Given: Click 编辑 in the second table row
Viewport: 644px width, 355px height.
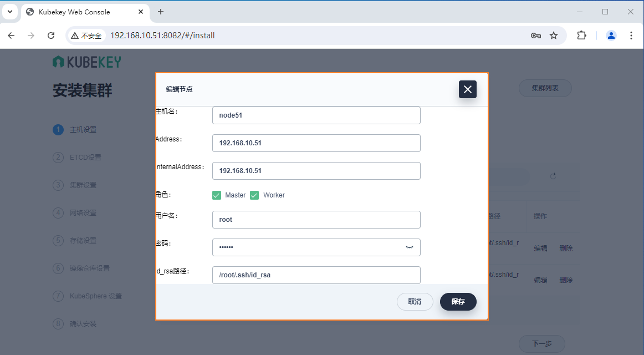Looking at the screenshot, I should click(540, 280).
